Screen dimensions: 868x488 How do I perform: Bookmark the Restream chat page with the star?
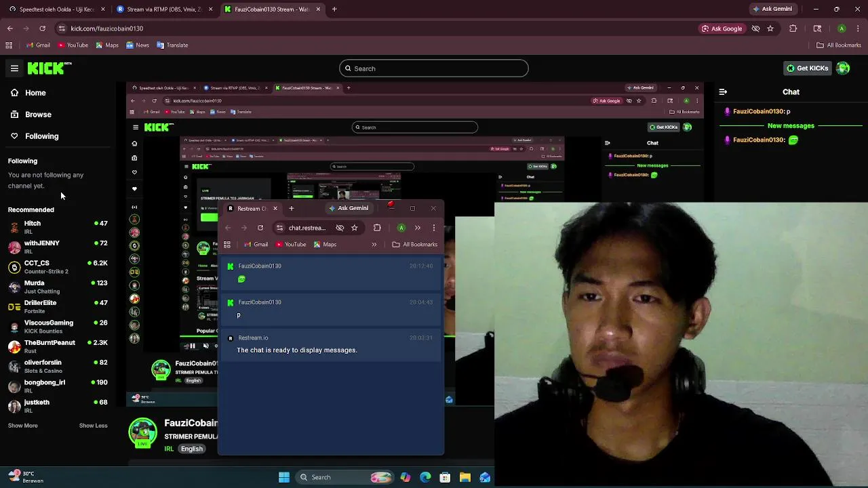pos(354,228)
